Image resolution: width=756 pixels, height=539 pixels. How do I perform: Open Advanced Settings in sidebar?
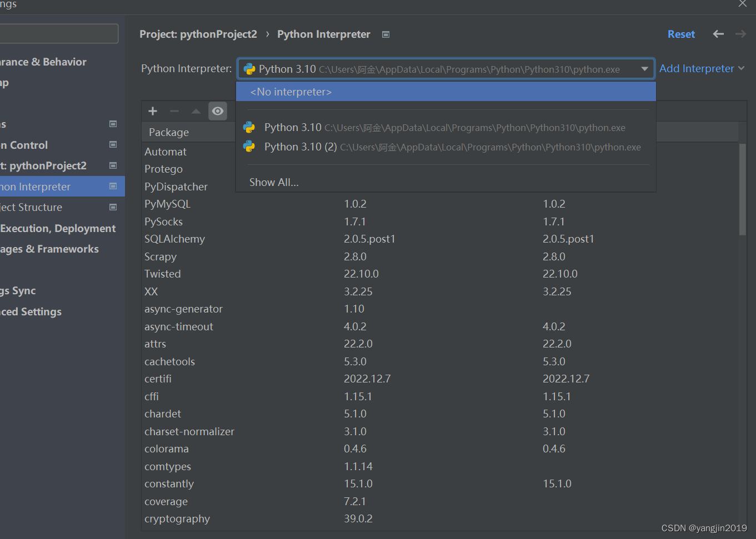point(31,311)
